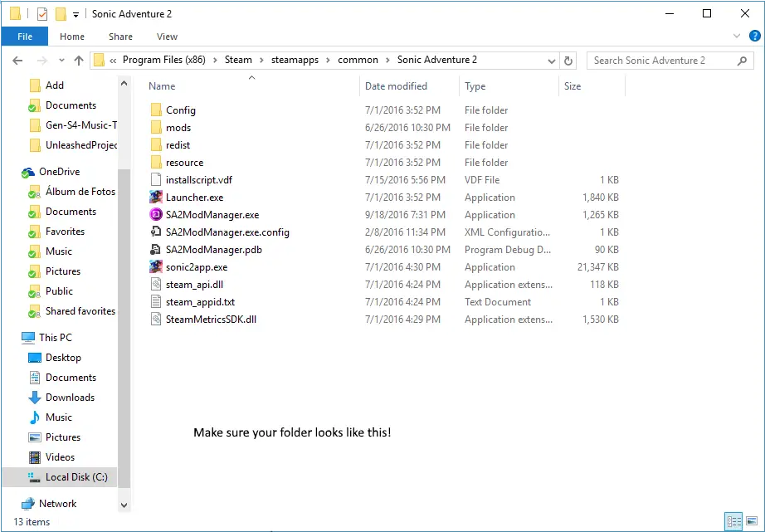Screen dimensions: 765x532
Task: Open Shared favorites under OneDrive
Action: (80, 311)
